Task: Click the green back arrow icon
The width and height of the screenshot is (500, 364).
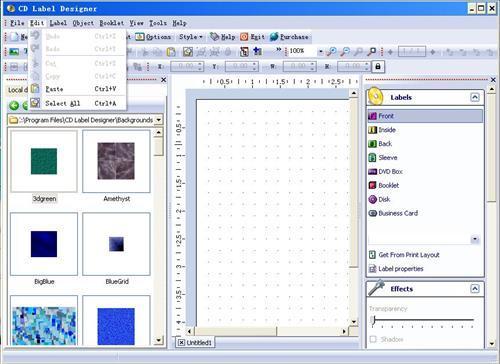Action: tap(14, 106)
